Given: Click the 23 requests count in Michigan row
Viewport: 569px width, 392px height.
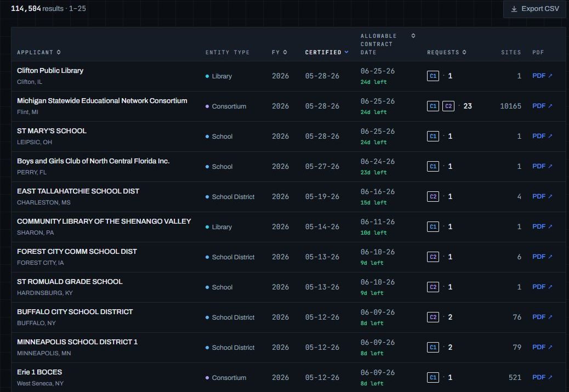Looking at the screenshot, I should (x=468, y=106).
